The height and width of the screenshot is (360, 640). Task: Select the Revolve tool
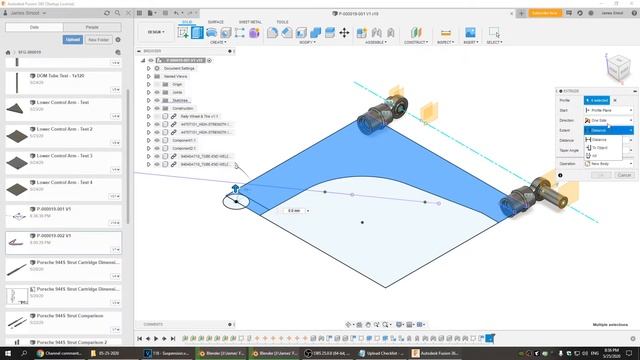point(211,32)
